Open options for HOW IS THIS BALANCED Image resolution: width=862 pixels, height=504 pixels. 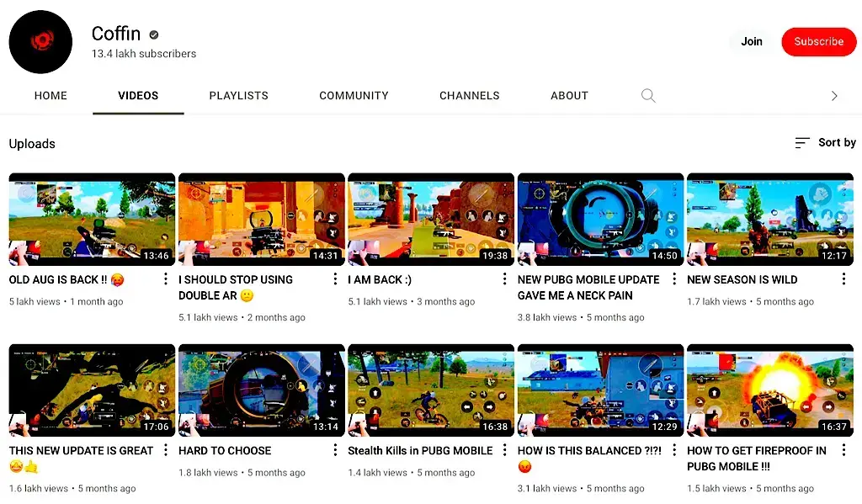point(674,450)
